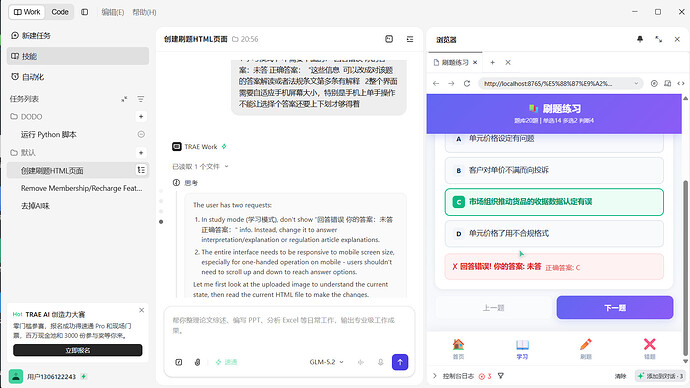Choose answer B 客户对单价不满而向投诉

554,170
